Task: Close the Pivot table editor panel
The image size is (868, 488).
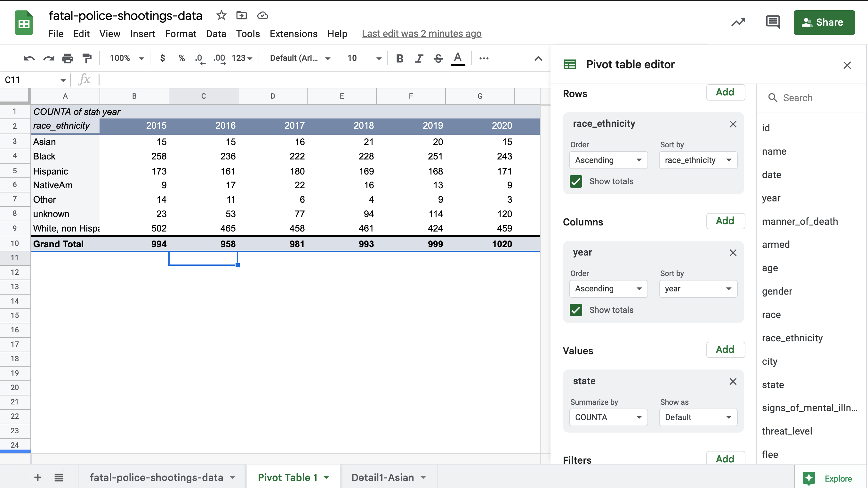Action: click(x=847, y=65)
